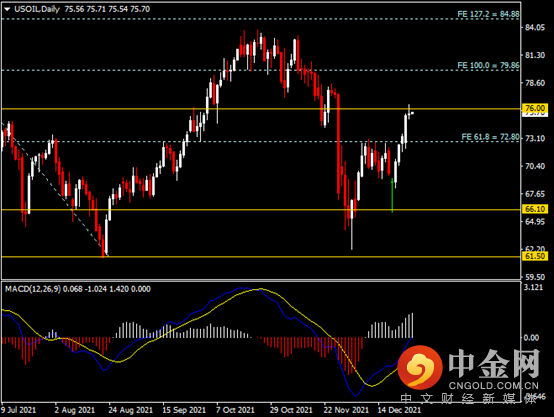Click the 24 Aug 2021 date label

coord(130,410)
